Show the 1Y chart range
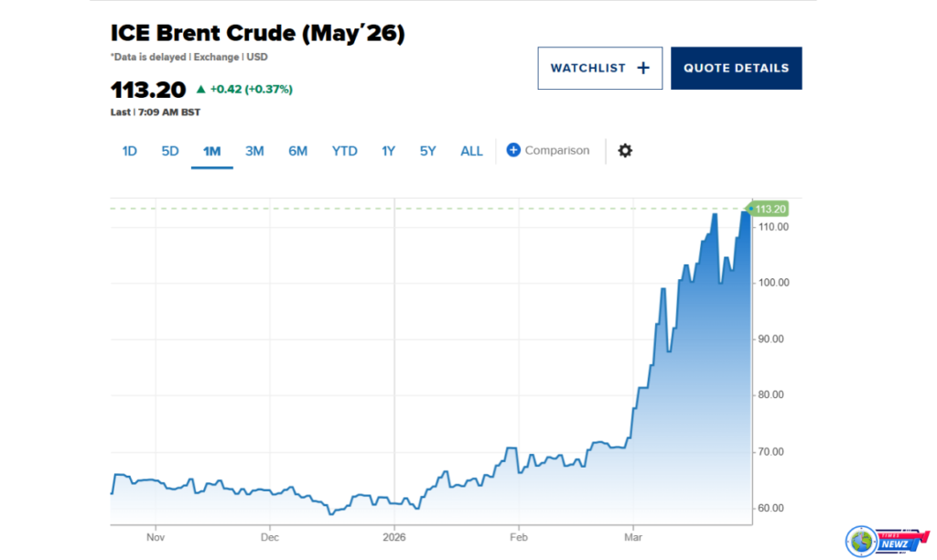 coord(388,151)
